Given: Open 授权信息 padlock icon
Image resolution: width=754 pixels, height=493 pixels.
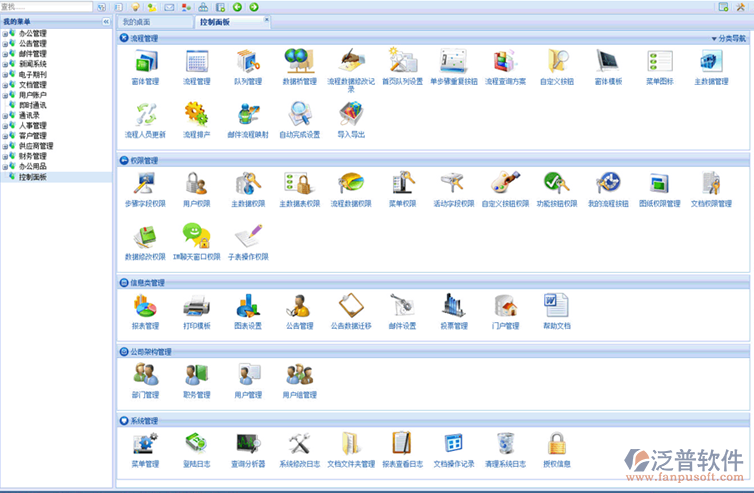Looking at the screenshot, I should coord(557,443).
